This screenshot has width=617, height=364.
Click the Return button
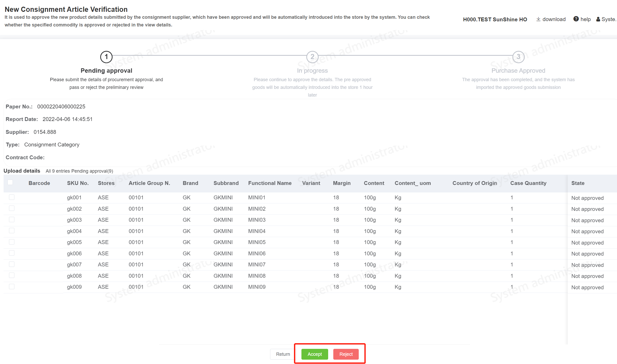click(283, 354)
